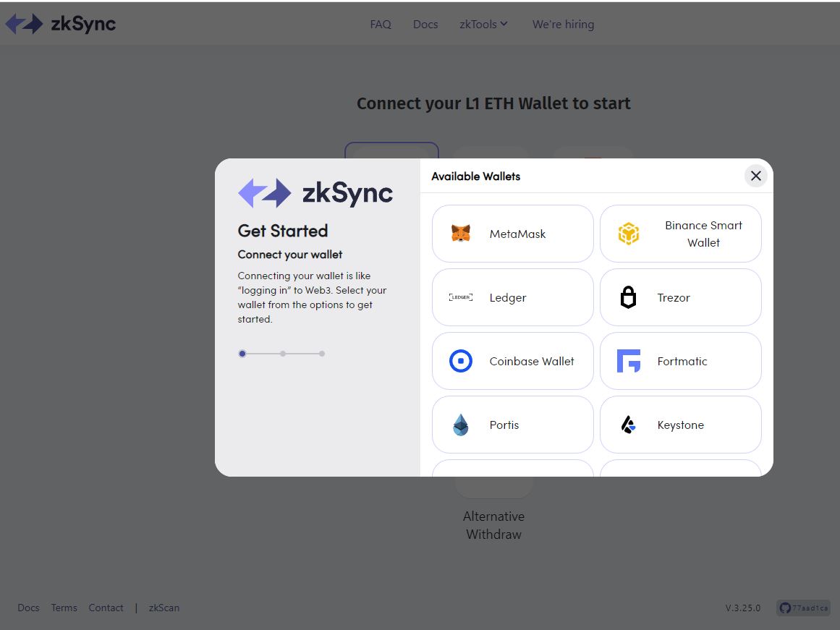The height and width of the screenshot is (630, 840).
Task: Click the zkSync logo inside the dialog
Action: (315, 193)
